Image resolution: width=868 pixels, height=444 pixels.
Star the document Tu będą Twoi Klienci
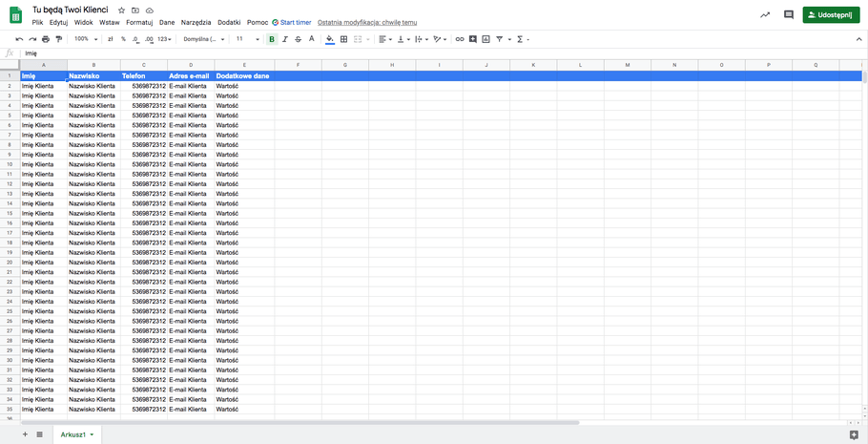click(x=121, y=11)
